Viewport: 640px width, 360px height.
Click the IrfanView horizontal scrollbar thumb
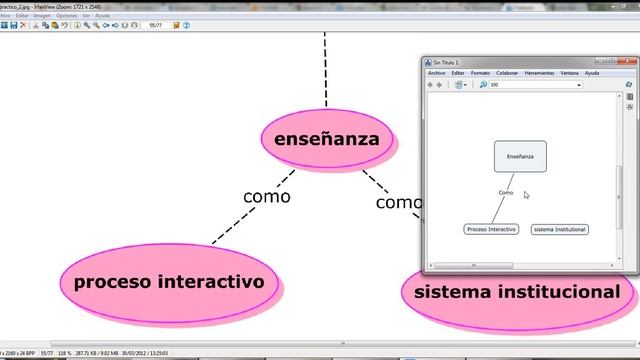pos(343,344)
